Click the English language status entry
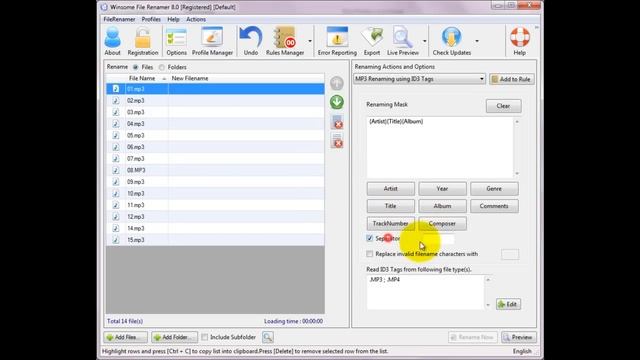The width and height of the screenshot is (640, 360). [x=522, y=351]
